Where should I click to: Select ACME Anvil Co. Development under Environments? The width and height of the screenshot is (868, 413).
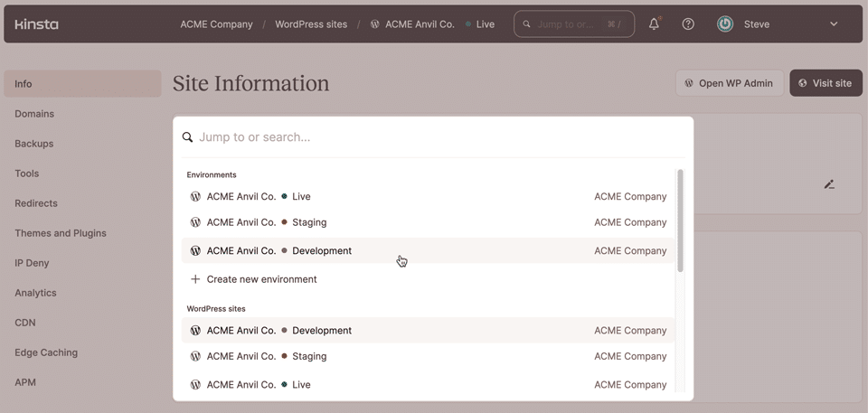[428, 251]
